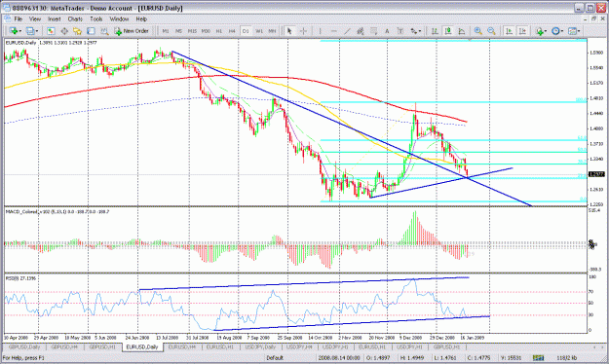Click the MACD_Colored indicator label
The width and height of the screenshot is (609, 364).
coord(57,211)
